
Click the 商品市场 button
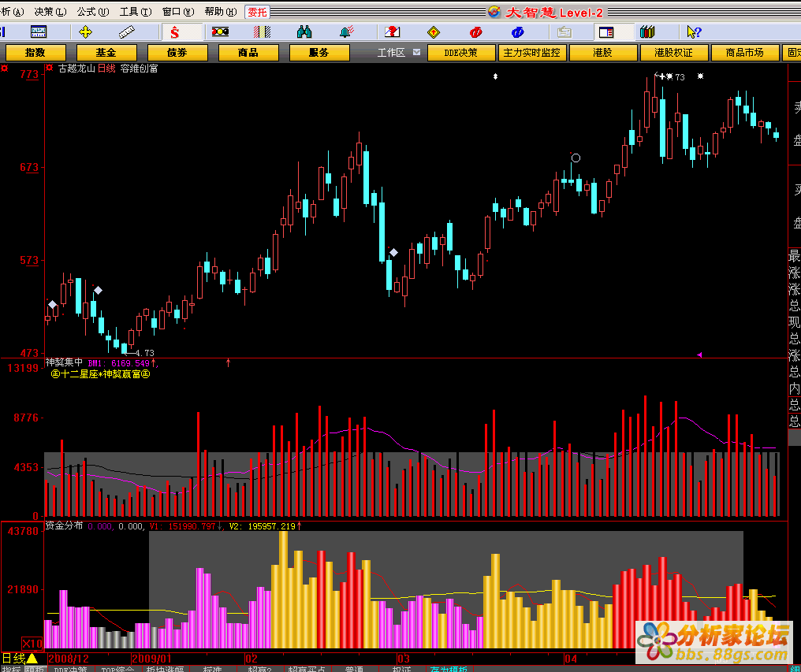[x=745, y=53]
